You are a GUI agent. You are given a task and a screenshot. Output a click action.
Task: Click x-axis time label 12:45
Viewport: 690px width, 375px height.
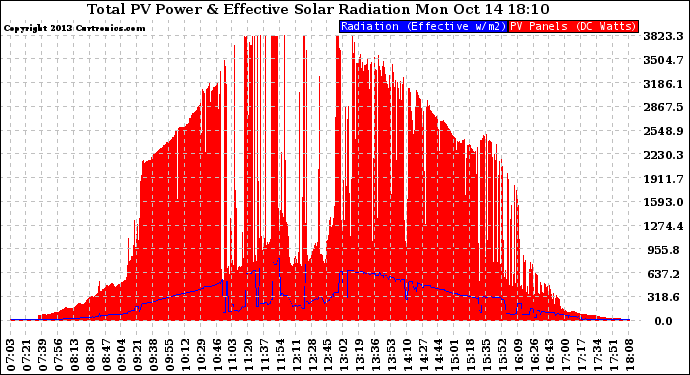[328, 355]
